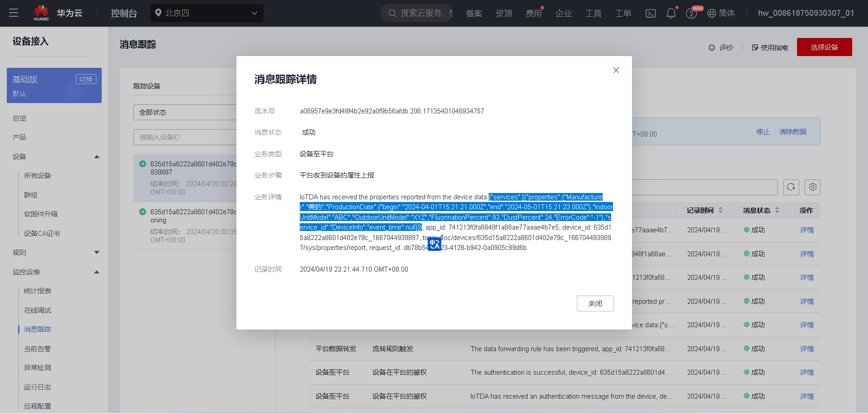This screenshot has height=414, width=868.
Task: Refresh the message trace list
Action: tap(791, 187)
